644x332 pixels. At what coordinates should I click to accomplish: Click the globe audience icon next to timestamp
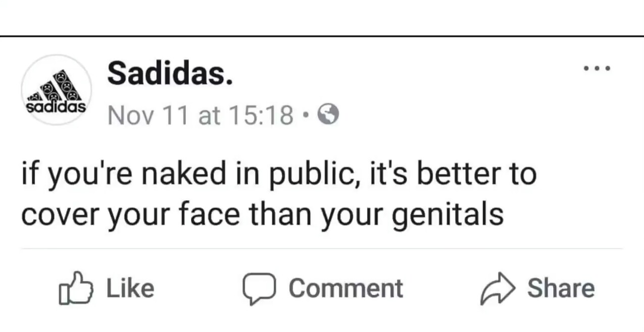click(x=328, y=115)
